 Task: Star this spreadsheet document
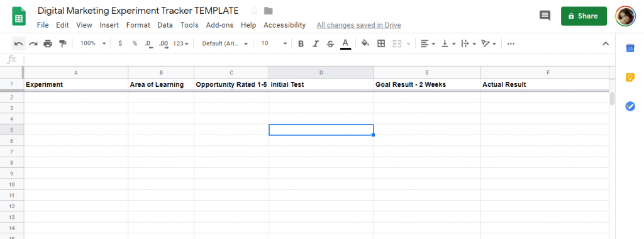pos(254,11)
